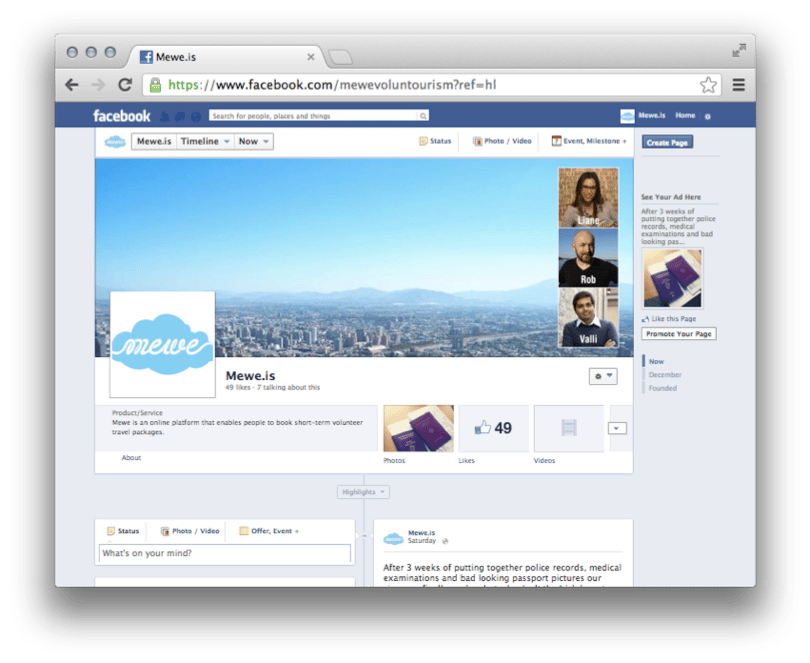This screenshot has width=810, height=663.
Task: Open the Videos film-strip tile
Action: tap(569, 428)
